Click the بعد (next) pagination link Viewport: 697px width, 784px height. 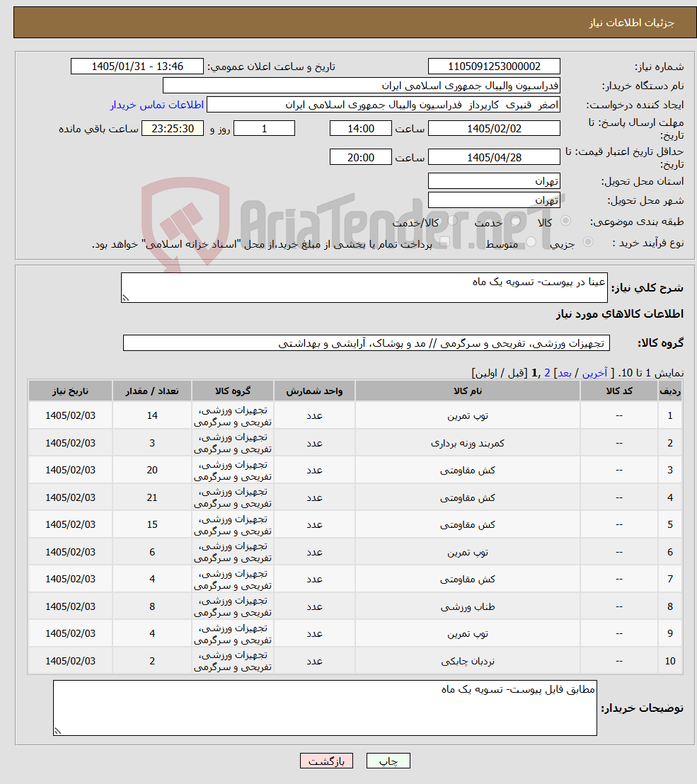click(565, 373)
